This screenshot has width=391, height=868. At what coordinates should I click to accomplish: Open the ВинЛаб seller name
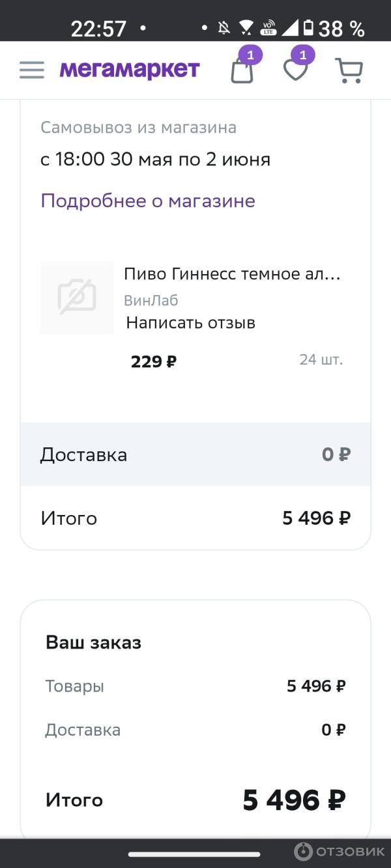tap(151, 300)
